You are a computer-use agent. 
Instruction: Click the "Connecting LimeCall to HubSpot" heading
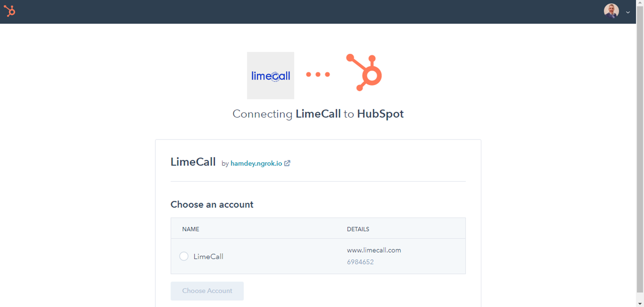tap(318, 114)
